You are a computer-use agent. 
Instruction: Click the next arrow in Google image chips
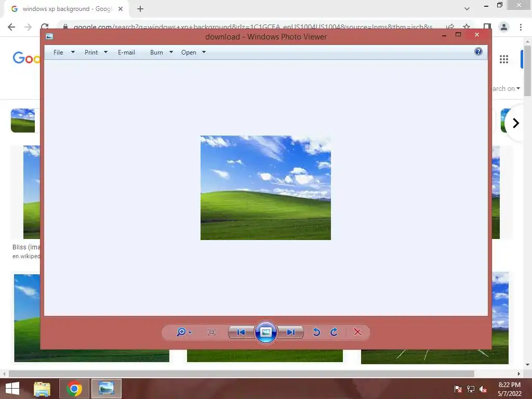click(516, 123)
